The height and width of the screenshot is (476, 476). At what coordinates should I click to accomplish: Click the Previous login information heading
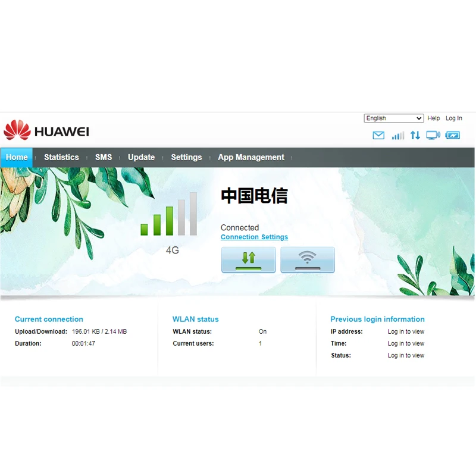(377, 320)
